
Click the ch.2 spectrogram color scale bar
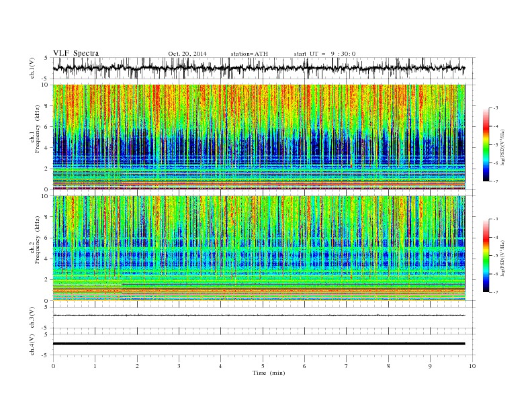[x=486, y=255]
